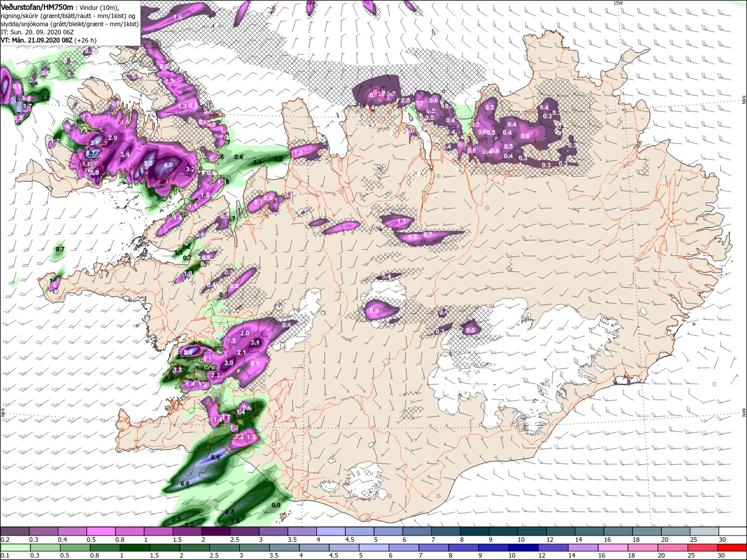The image size is (747, 560).
Task: Click the 2.0 precipitation value on the map
Action: click(x=245, y=332)
